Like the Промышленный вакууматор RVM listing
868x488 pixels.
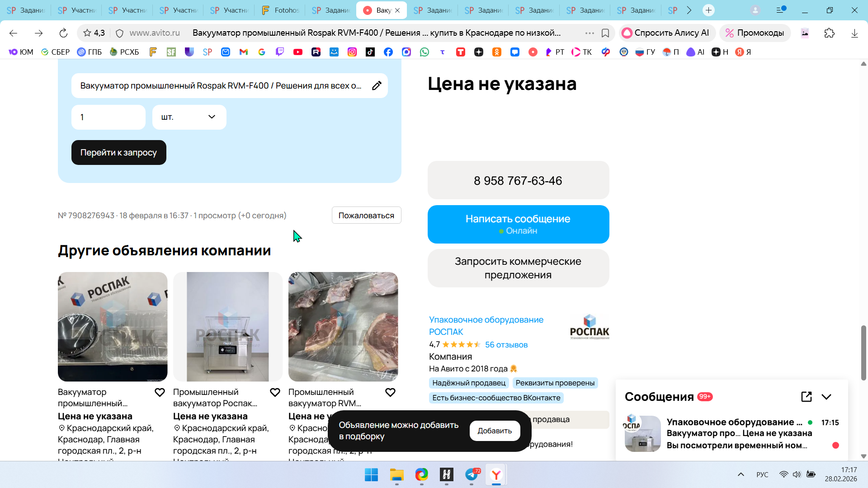click(390, 392)
